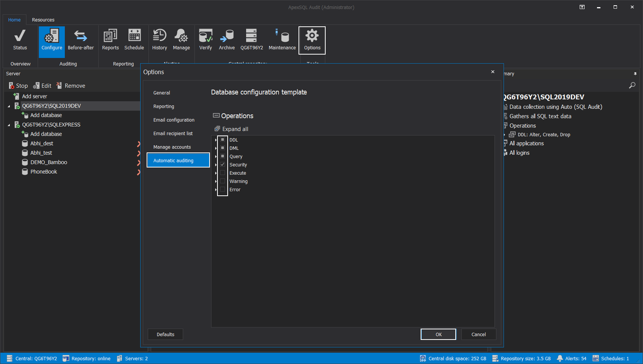Open the Reports icon
The width and height of the screenshot is (643, 364).
(x=110, y=40)
